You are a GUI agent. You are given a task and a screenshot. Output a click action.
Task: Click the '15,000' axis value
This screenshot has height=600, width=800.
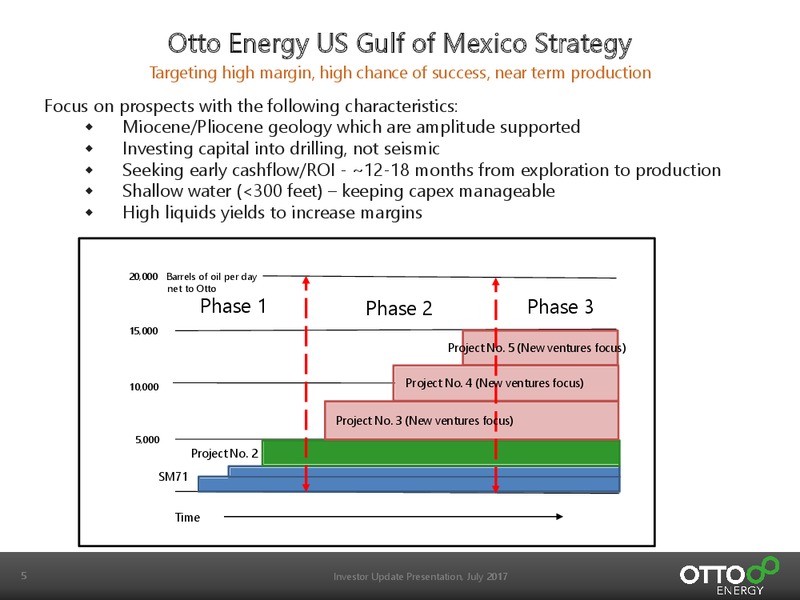pyautogui.click(x=144, y=331)
